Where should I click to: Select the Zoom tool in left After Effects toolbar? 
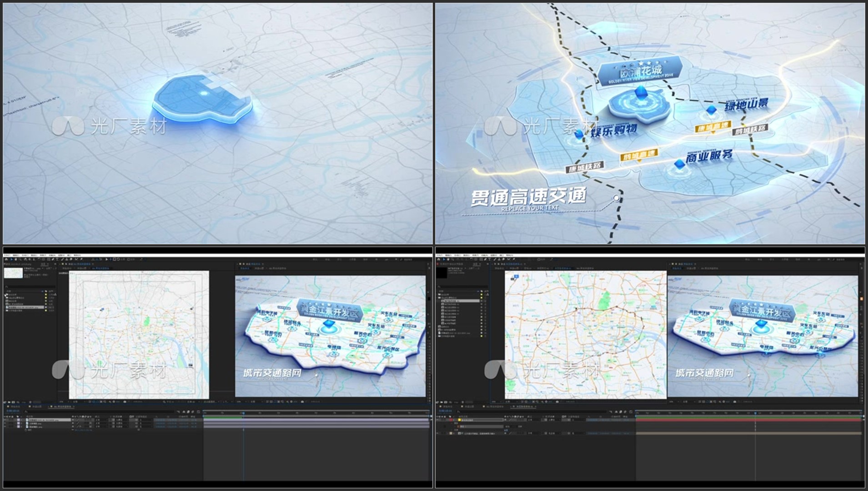(x=20, y=259)
